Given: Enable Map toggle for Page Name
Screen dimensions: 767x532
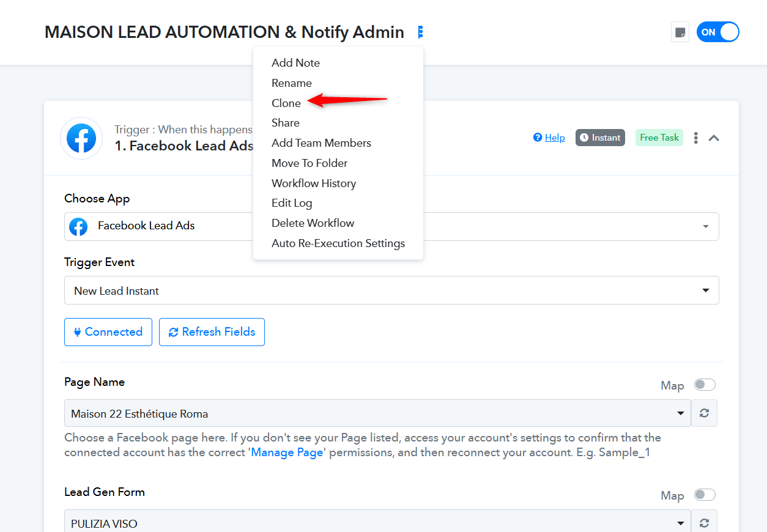Looking at the screenshot, I should [x=705, y=385].
